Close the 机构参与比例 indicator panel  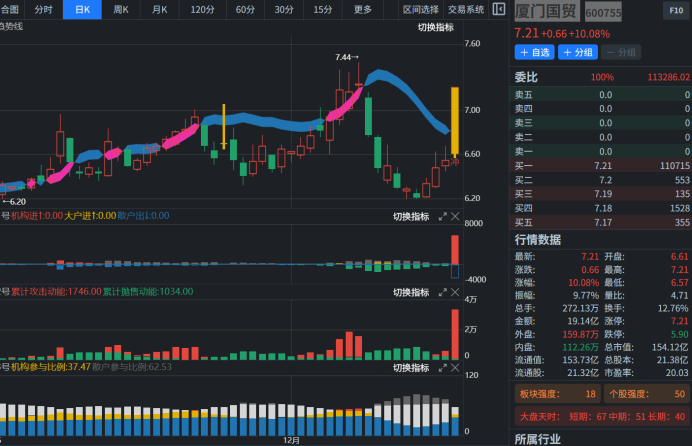[456, 367]
